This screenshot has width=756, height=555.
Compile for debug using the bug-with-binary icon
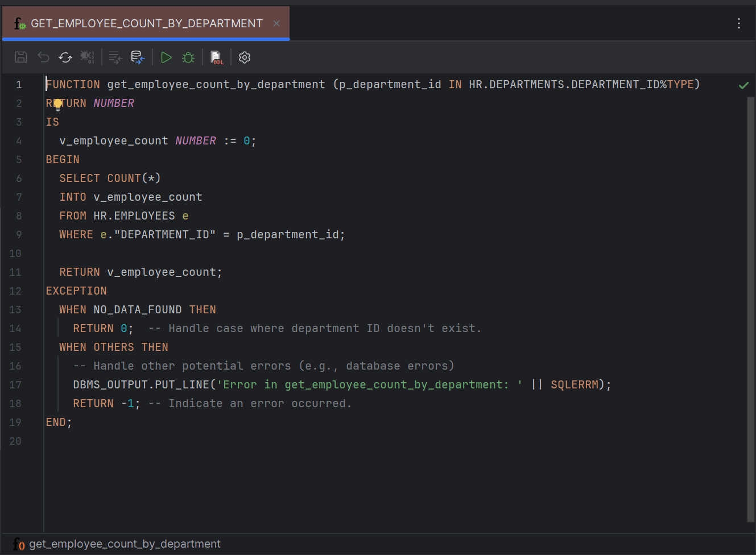(87, 57)
